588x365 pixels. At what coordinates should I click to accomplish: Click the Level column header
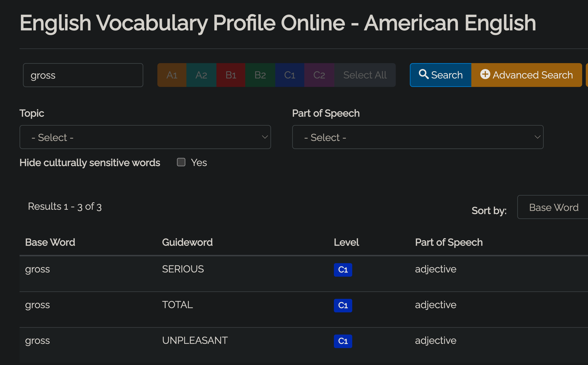346,242
